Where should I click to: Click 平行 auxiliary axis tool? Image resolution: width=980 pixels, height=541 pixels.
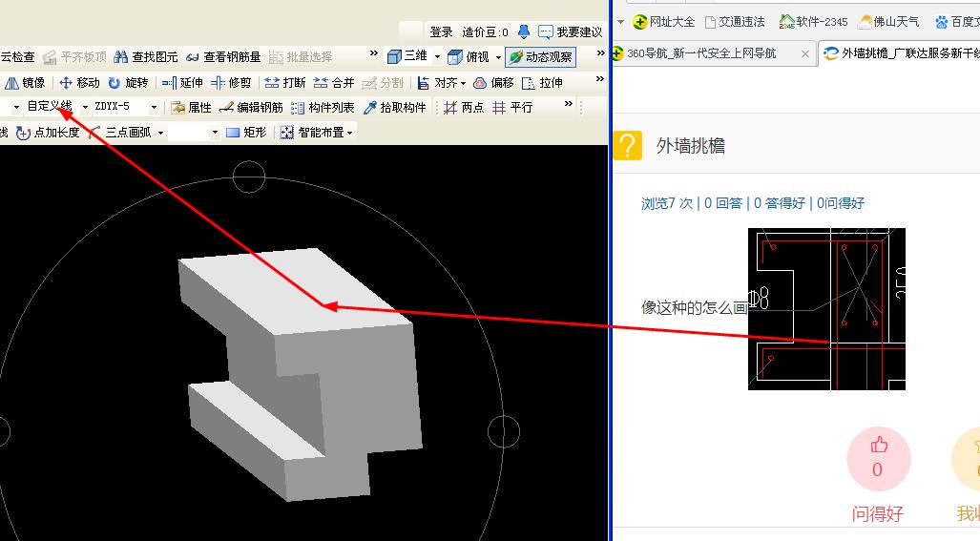pos(512,108)
